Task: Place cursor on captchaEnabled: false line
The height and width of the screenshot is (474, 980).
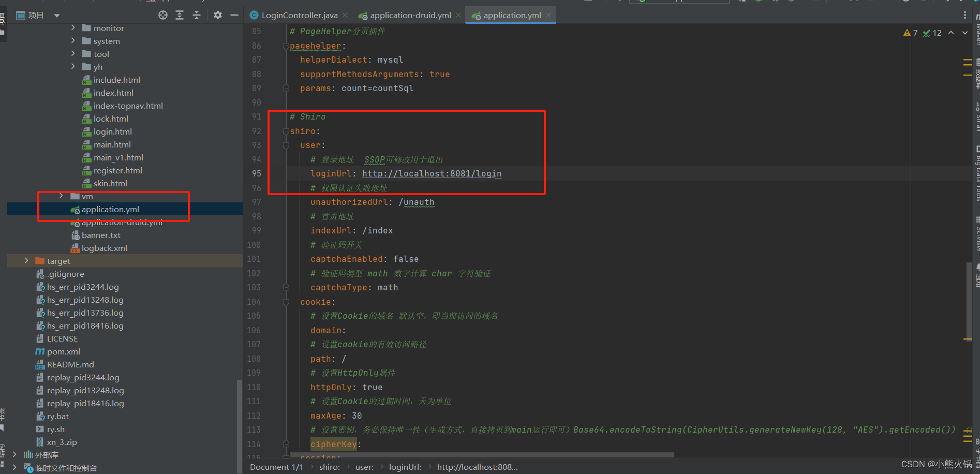Action: pyautogui.click(x=364, y=259)
